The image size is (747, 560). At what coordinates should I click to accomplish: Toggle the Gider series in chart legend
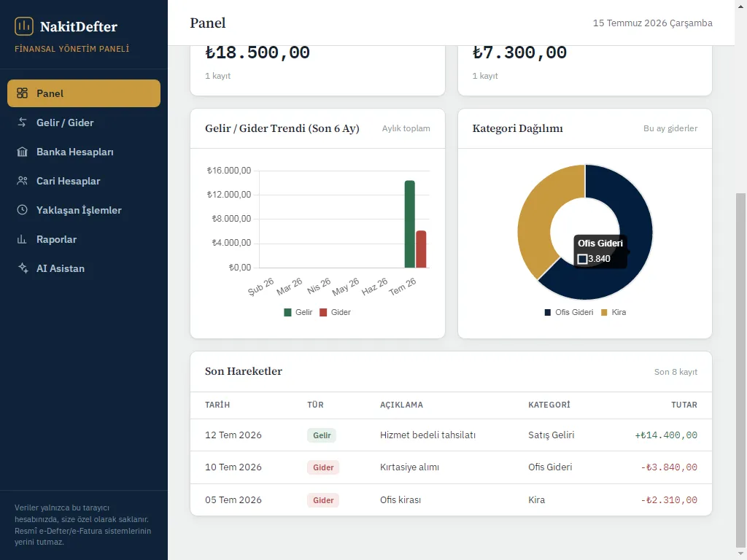[x=335, y=312]
